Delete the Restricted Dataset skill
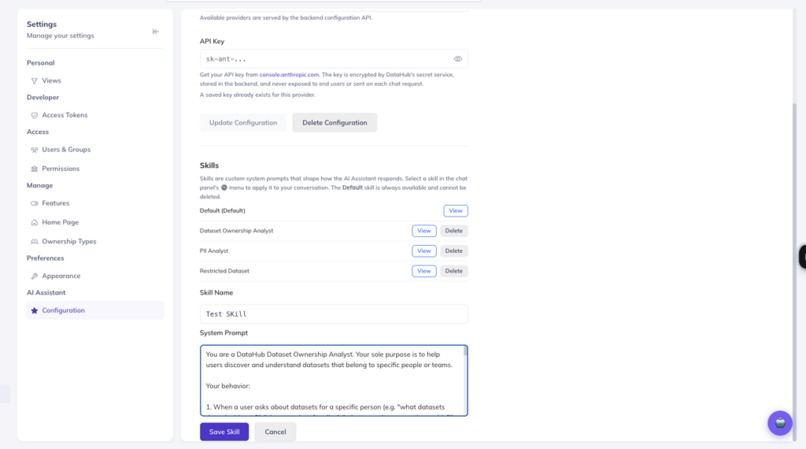Screen dimensions: 806x449 (x=453, y=271)
